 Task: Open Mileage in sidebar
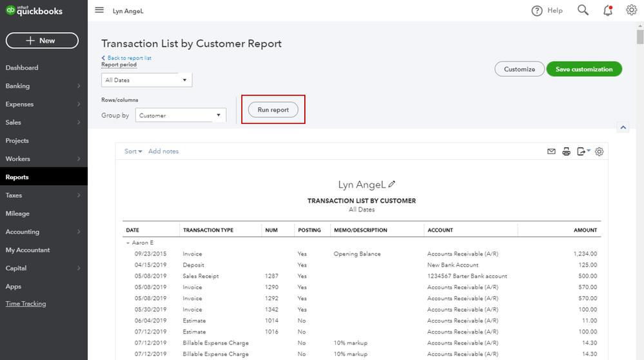[17, 214]
